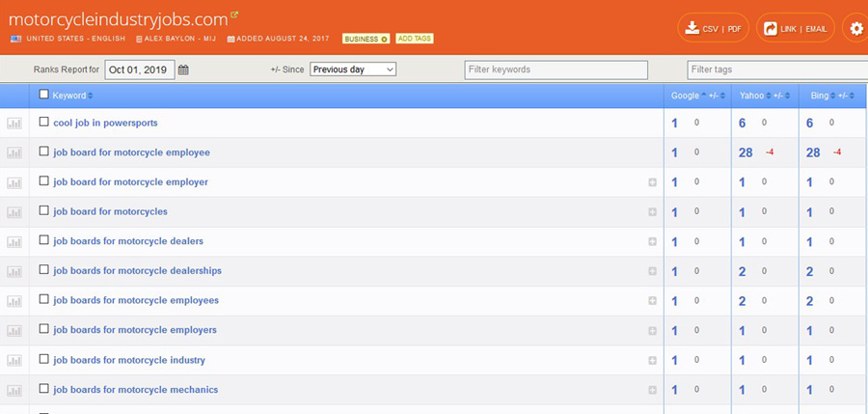Click the settings gear icon

855,29
